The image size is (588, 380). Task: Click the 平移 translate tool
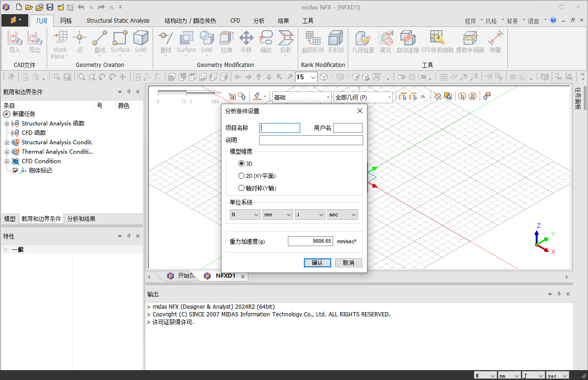(246, 42)
